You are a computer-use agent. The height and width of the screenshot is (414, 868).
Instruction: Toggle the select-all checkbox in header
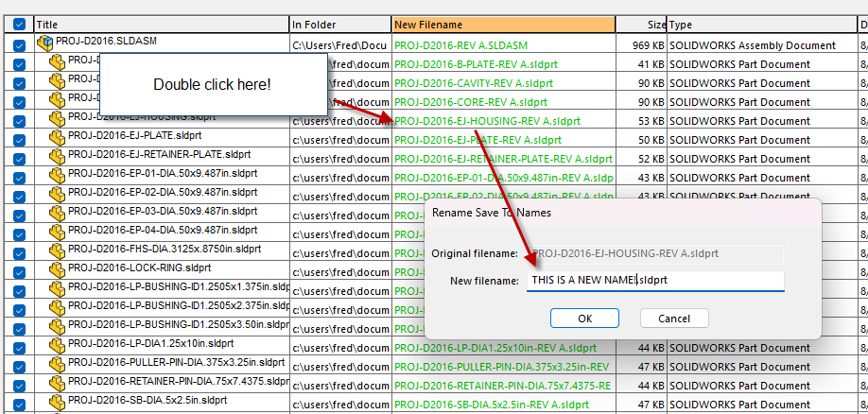click(x=19, y=25)
